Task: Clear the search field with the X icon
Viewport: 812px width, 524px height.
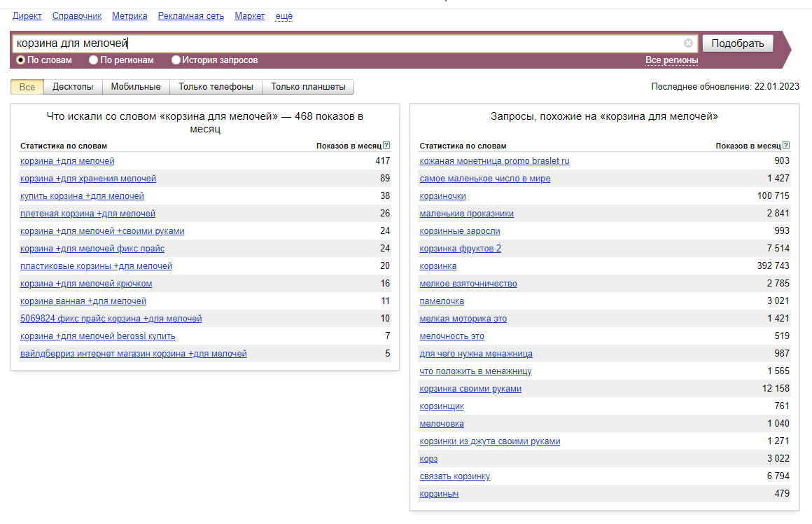Action: [x=688, y=43]
